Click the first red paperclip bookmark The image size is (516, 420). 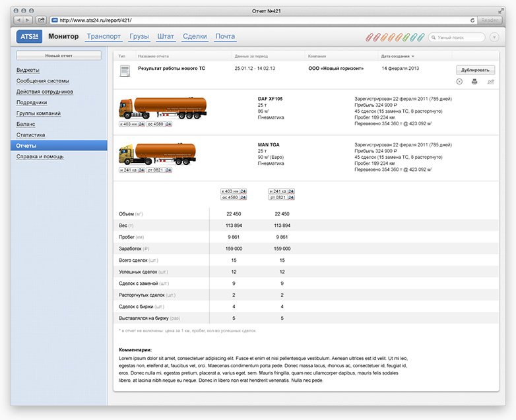[x=370, y=37]
